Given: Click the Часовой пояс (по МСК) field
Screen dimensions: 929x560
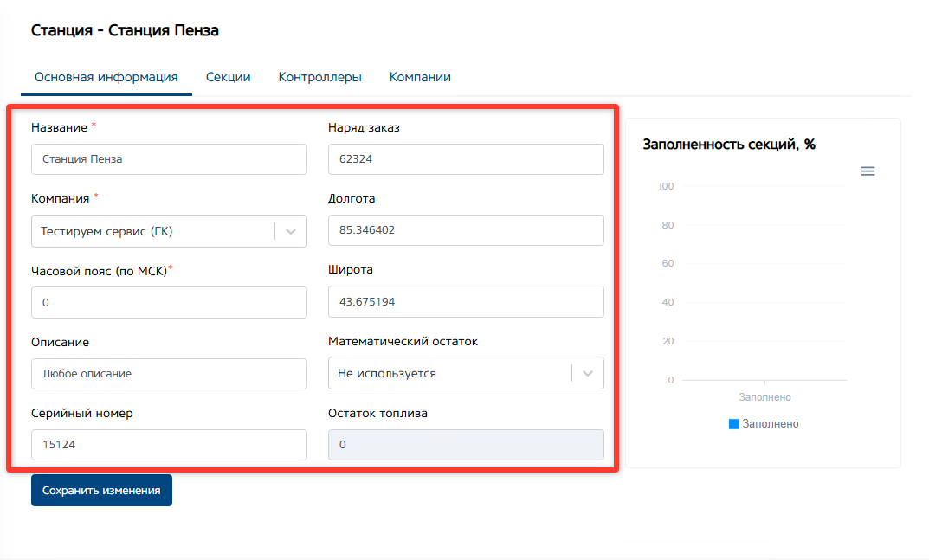Looking at the screenshot, I should [x=169, y=303].
